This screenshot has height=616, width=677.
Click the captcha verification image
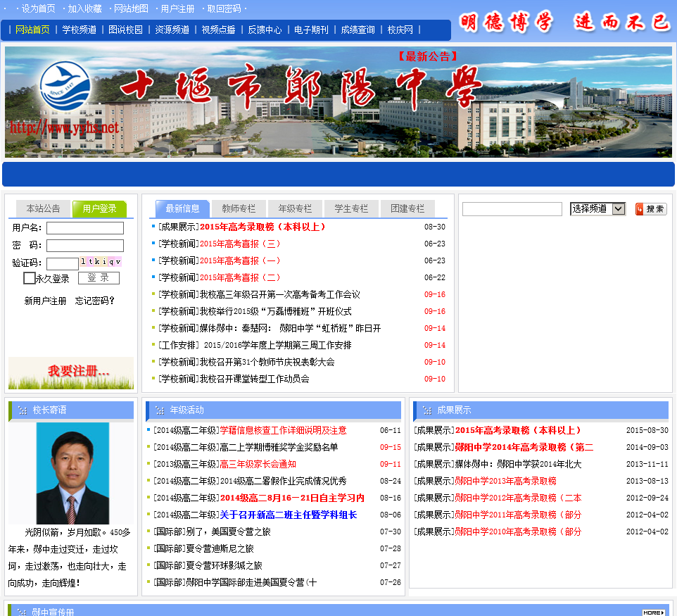click(x=101, y=261)
